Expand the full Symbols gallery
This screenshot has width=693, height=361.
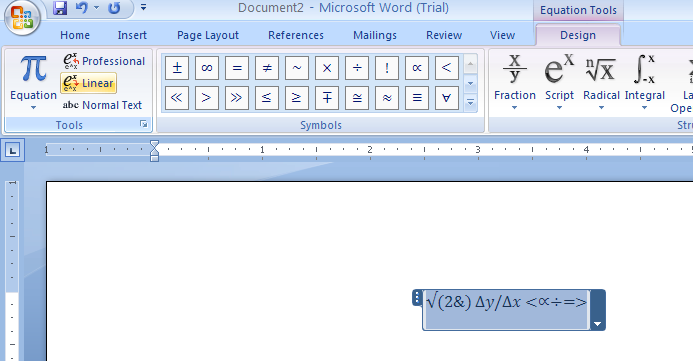470,103
